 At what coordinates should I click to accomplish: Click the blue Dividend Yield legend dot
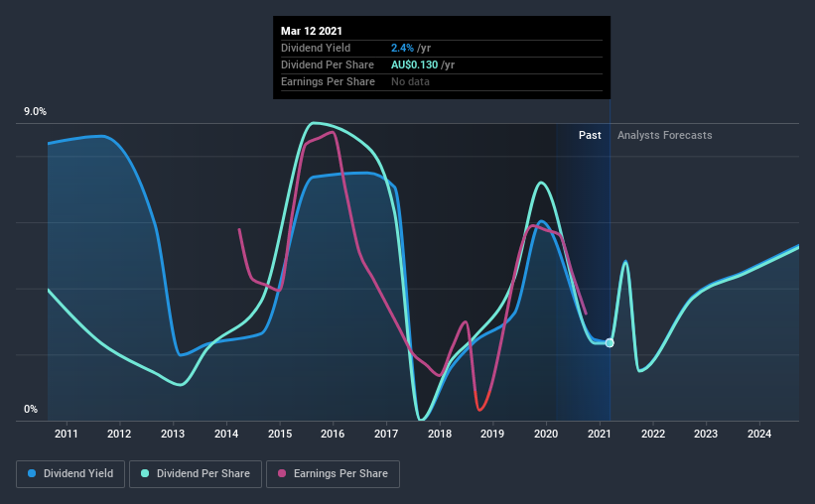32,473
